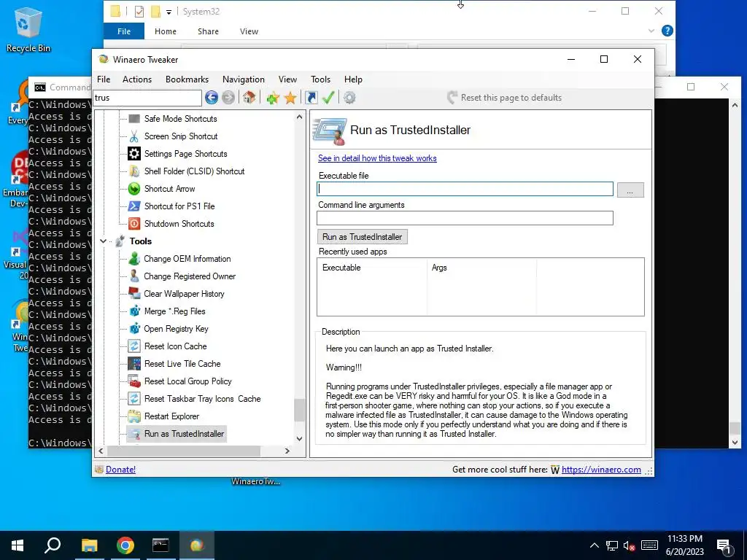
Task: Open the notification center icon
Action: 724,545
